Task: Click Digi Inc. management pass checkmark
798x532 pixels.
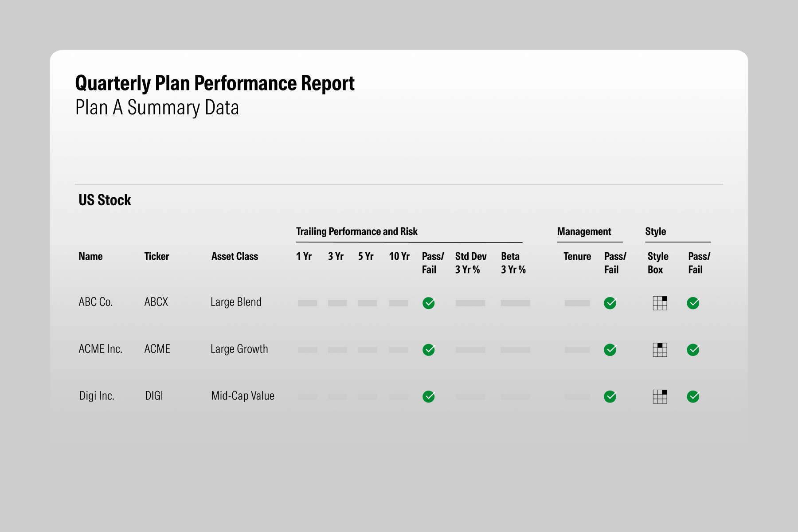Action: 610,397
